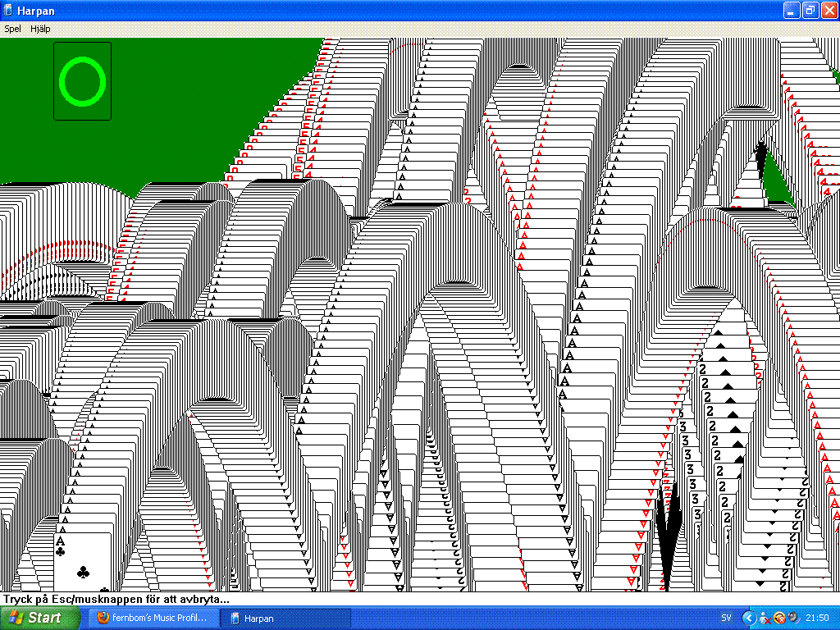Restore down the Harpan window

[809, 10]
